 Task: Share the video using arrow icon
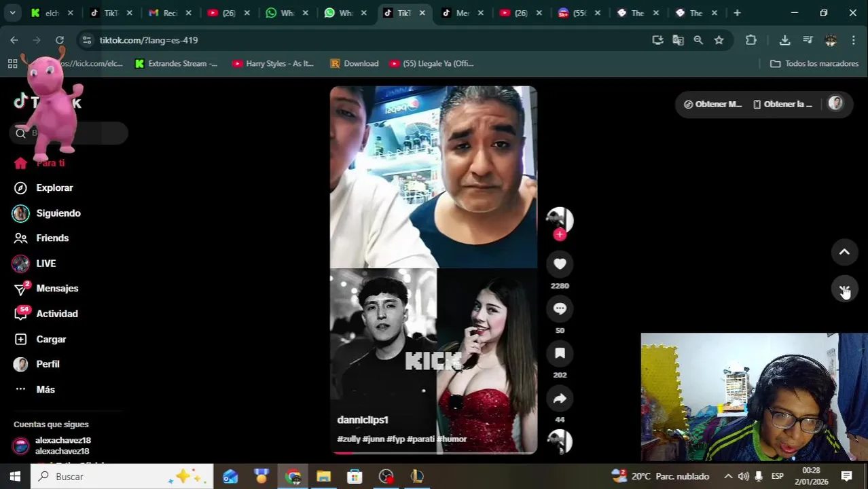560,399
